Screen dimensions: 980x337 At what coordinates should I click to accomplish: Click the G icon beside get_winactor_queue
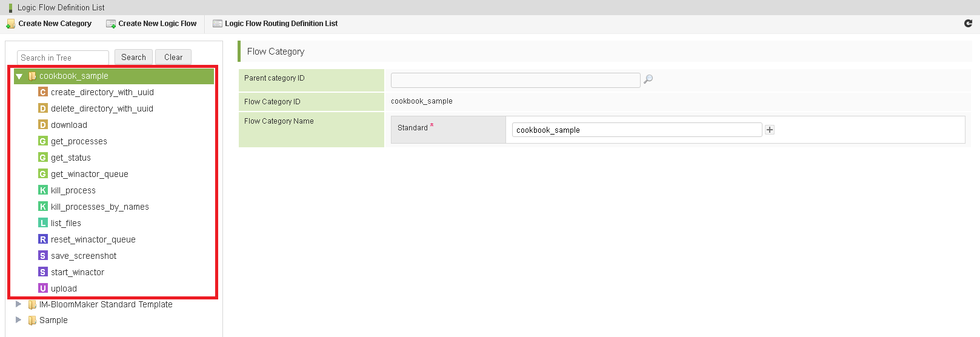(43, 174)
